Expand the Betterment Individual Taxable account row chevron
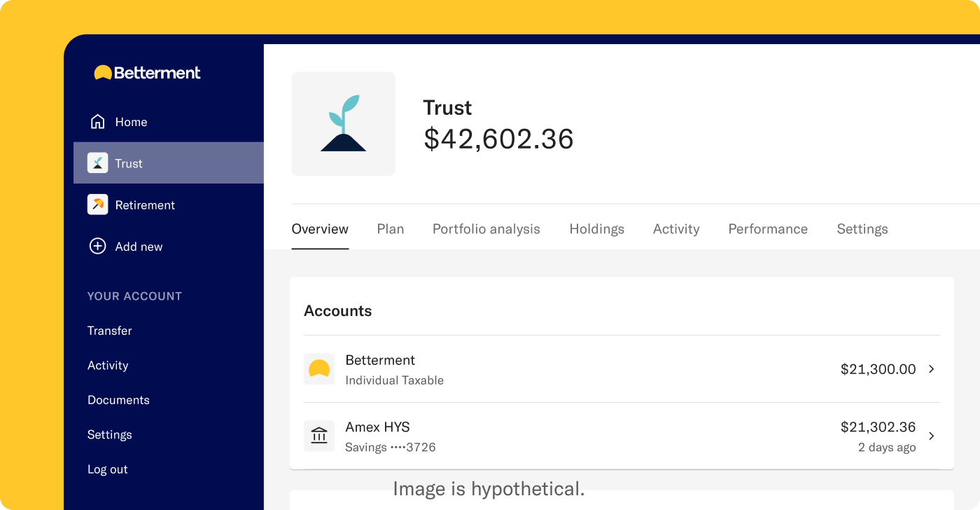Image resolution: width=980 pixels, height=510 pixels. tap(931, 369)
